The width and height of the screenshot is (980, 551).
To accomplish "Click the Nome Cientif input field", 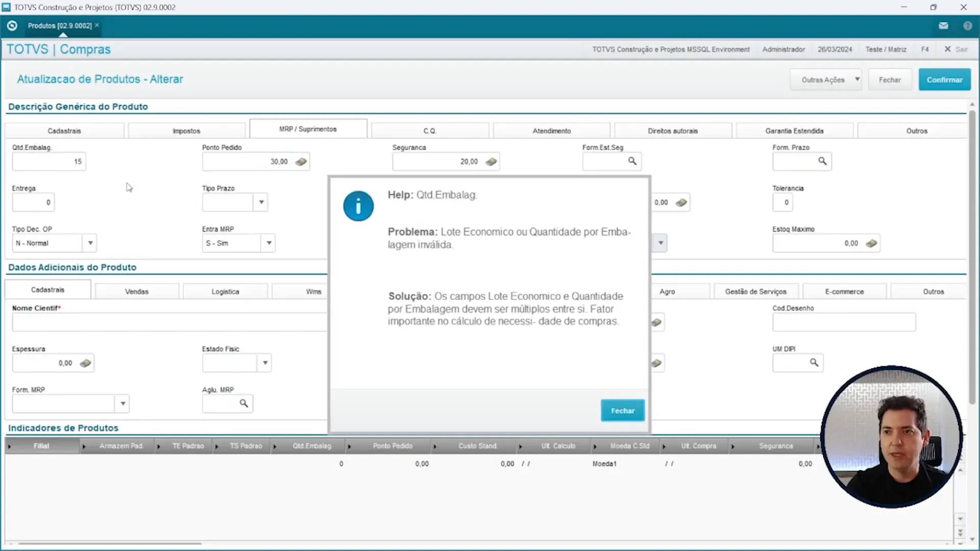I will [168, 322].
